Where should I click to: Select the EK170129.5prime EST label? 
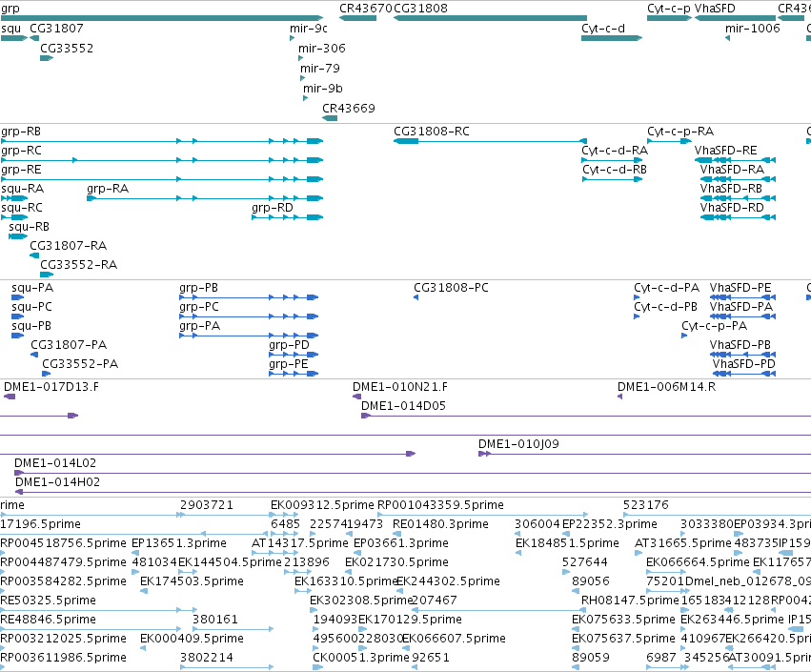(410, 620)
